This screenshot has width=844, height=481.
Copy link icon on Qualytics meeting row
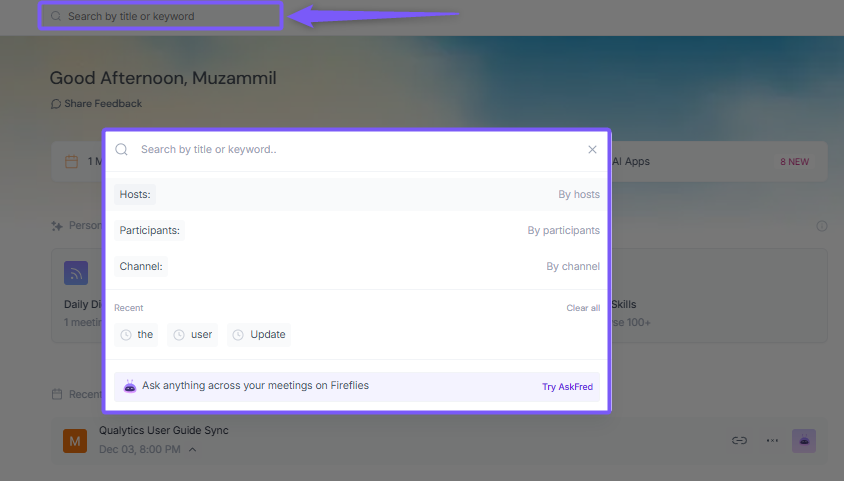pos(739,441)
